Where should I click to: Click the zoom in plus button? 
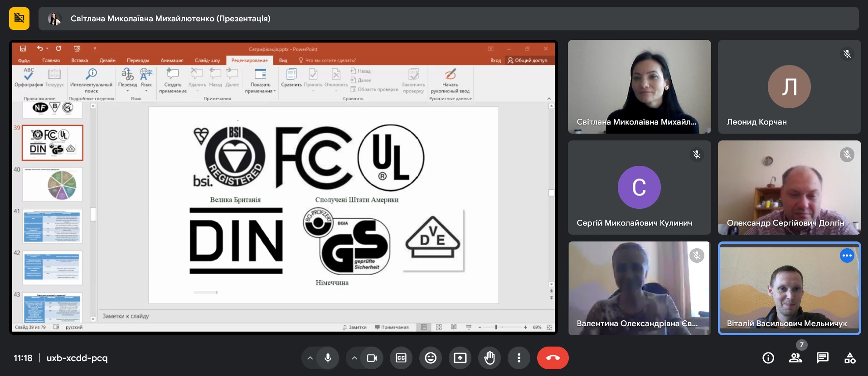(x=525, y=327)
